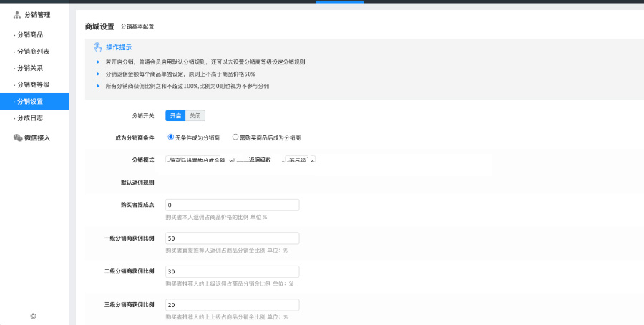The image size is (644, 325).
Task: Click the 分销管理 hierarchy icon
Action: pos(17,14)
